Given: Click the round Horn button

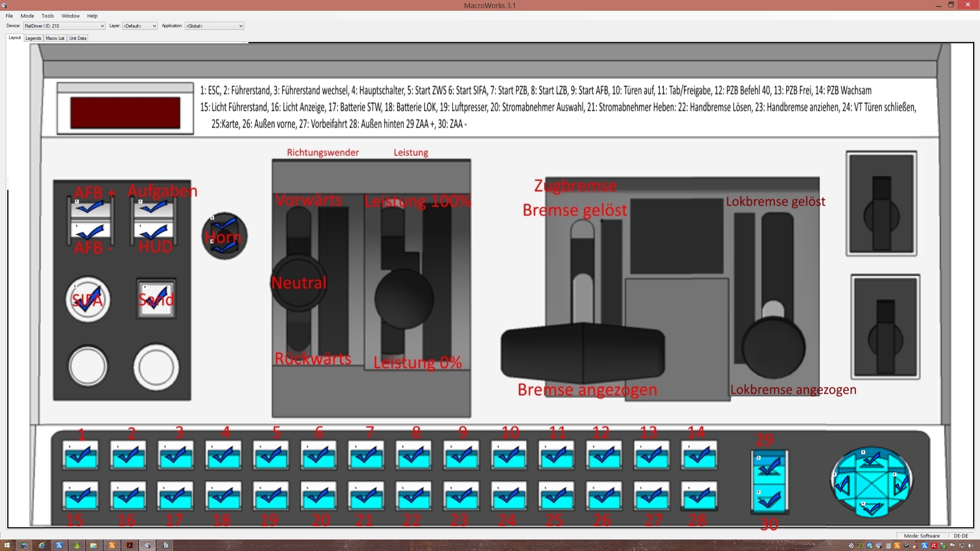Looking at the screenshot, I should tap(225, 236).
